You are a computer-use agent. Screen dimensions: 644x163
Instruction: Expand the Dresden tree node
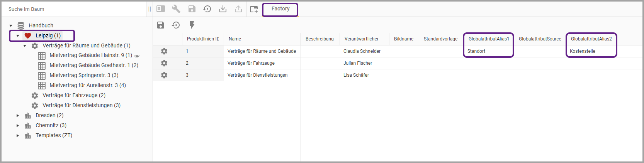click(x=18, y=115)
